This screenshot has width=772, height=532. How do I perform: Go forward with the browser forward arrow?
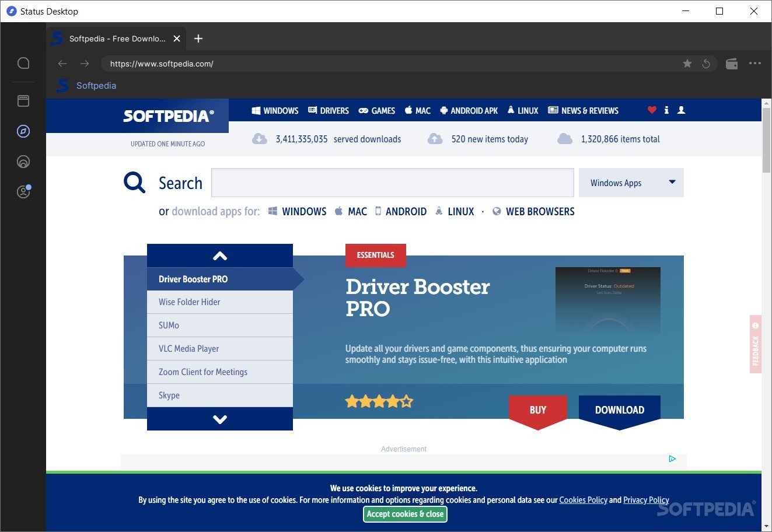click(x=85, y=64)
